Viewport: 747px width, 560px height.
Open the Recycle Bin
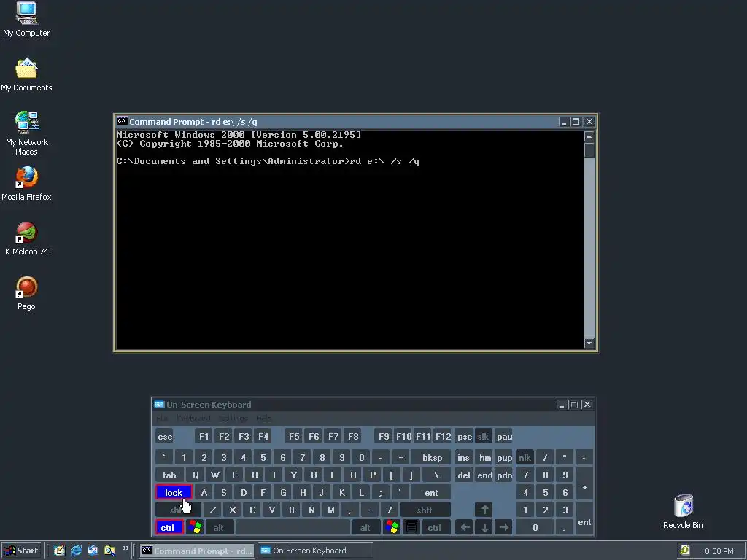coord(683,511)
